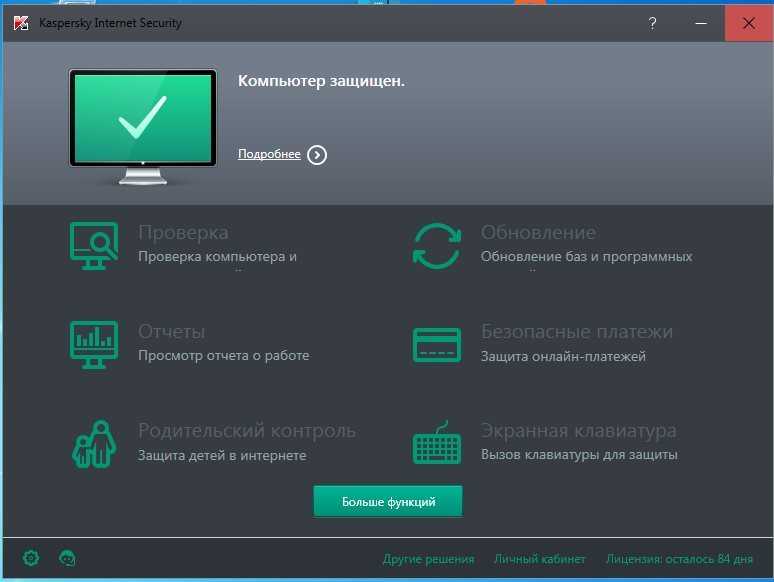The width and height of the screenshot is (774, 582).
Task: Select the Экранная клавиатура heading
Action: click(x=579, y=431)
